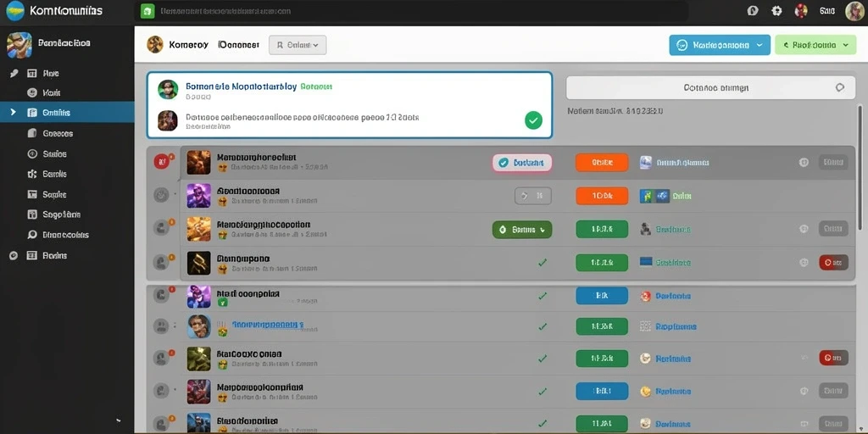The width and height of the screenshot is (868, 434).
Task: Click 'Sais' text in the top bar
Action: 827,10
